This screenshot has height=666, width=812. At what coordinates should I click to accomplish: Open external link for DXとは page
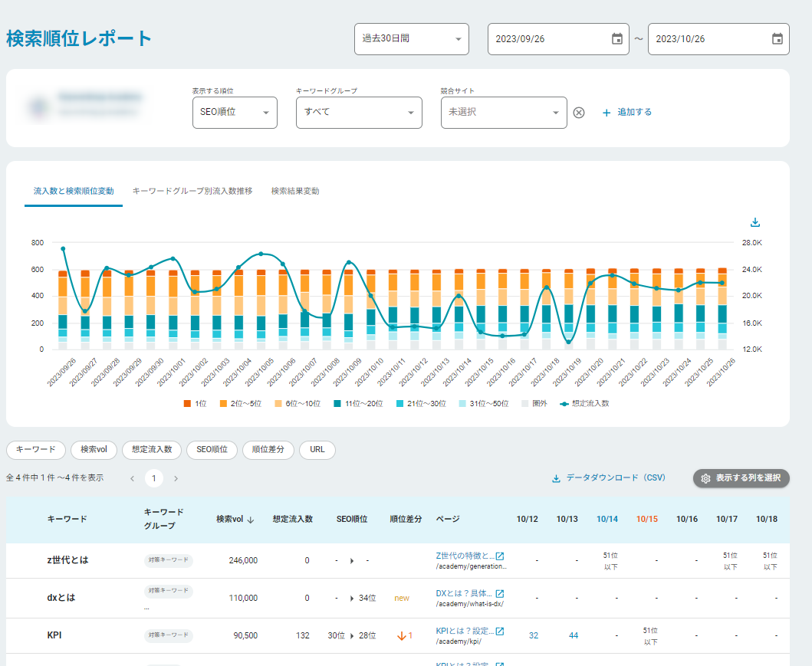500,594
